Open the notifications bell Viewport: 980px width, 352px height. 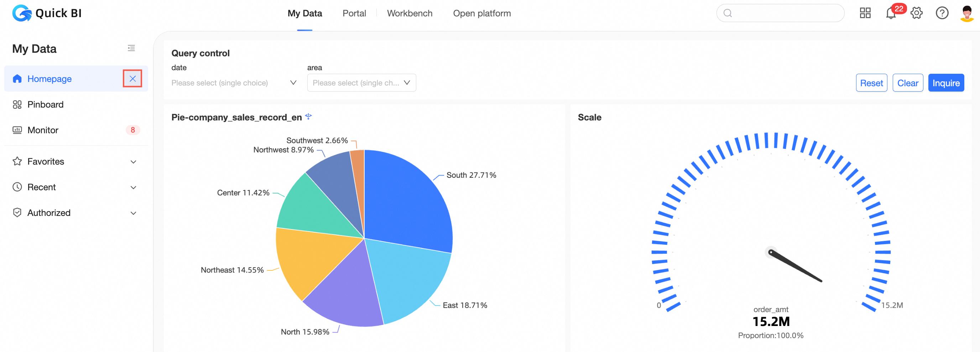pyautogui.click(x=891, y=13)
